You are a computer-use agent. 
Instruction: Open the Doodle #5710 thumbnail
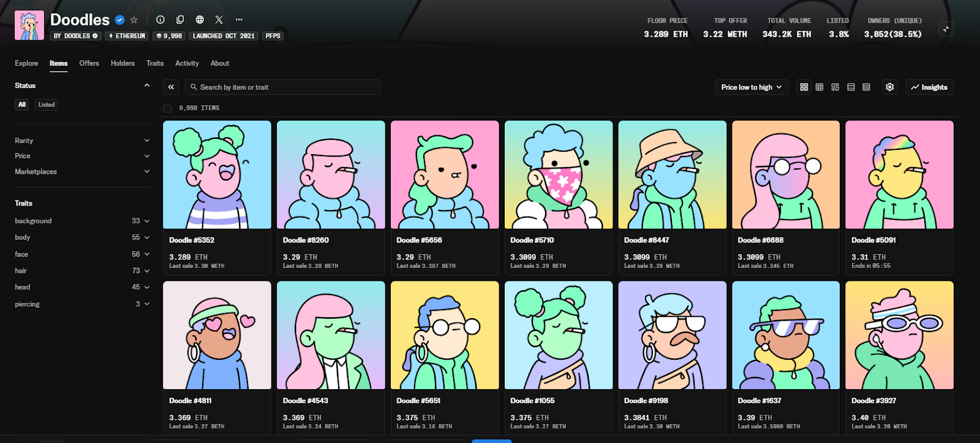coord(559,175)
